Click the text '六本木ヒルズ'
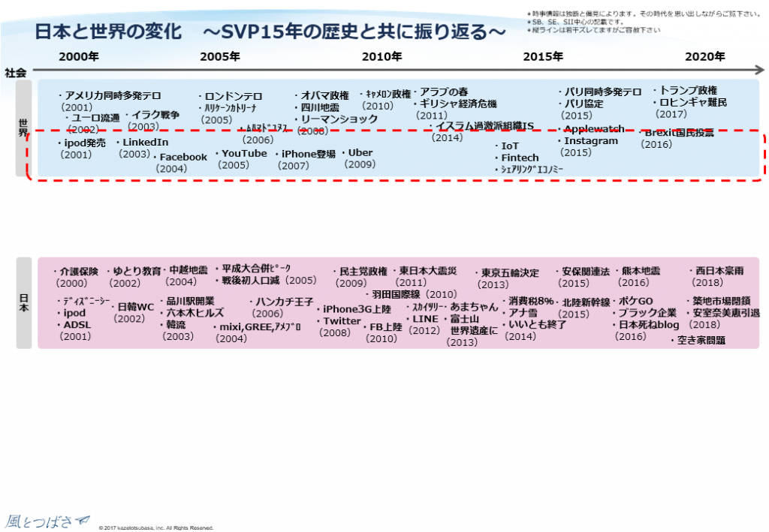Viewport: 769px width, 532px height. [x=195, y=313]
